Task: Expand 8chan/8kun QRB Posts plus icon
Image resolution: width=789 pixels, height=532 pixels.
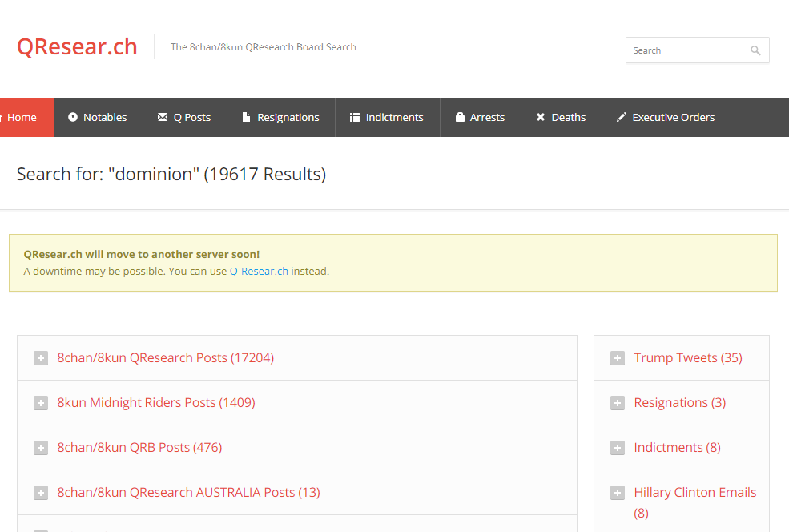Action: (x=41, y=448)
